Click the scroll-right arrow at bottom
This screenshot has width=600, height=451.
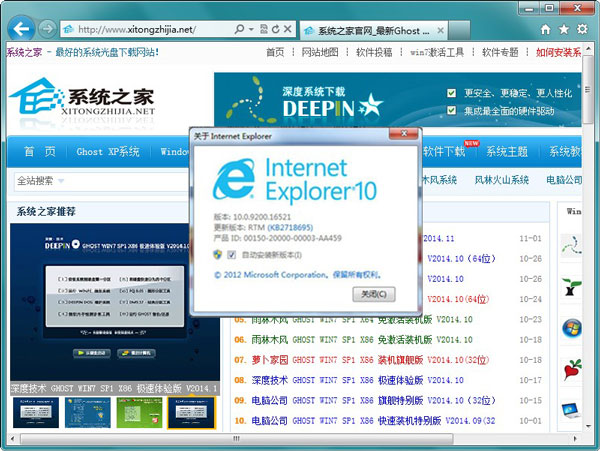pyautogui.click(x=575, y=438)
